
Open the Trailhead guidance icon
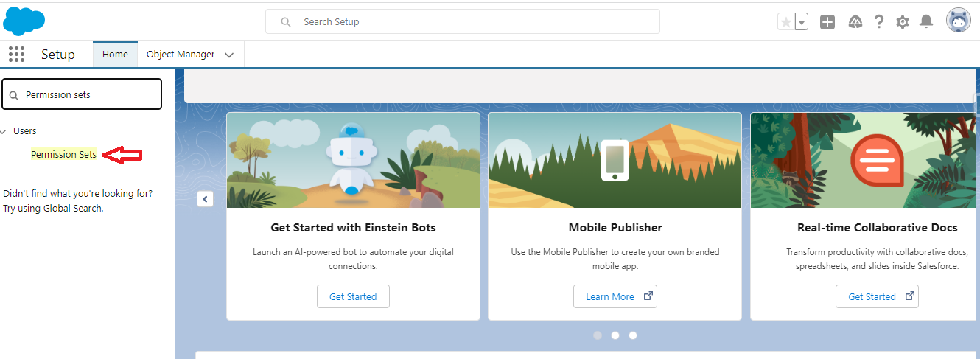click(855, 22)
